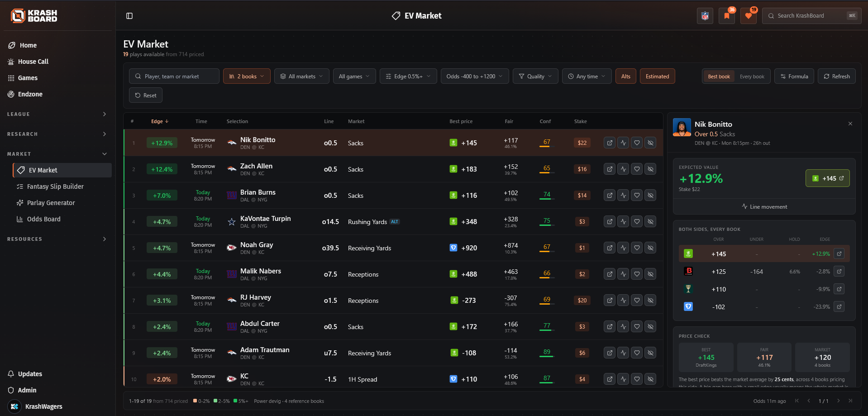Favorite the Brian Burns play
The height and width of the screenshot is (416, 868).
[637, 196]
